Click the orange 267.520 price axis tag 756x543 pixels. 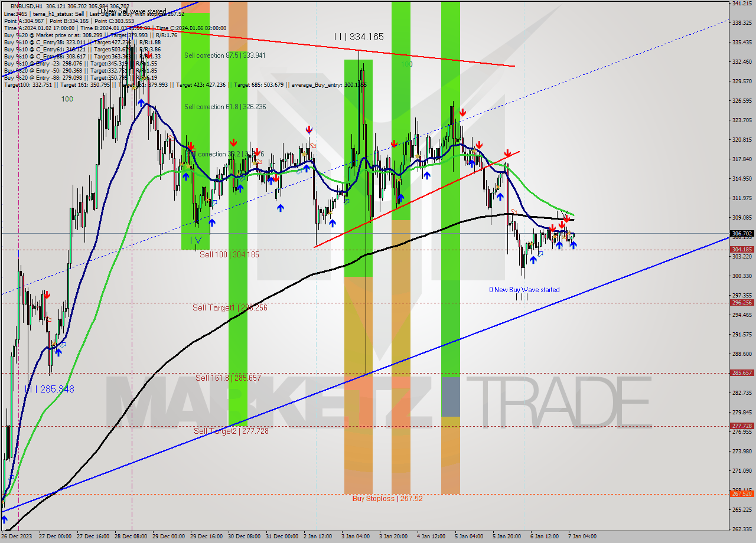click(742, 494)
